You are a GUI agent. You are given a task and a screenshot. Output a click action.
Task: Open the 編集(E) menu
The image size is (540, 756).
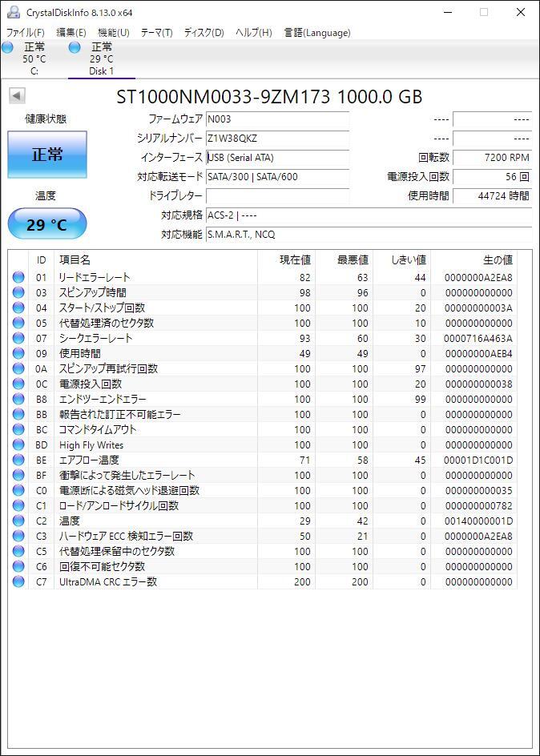tap(71, 33)
